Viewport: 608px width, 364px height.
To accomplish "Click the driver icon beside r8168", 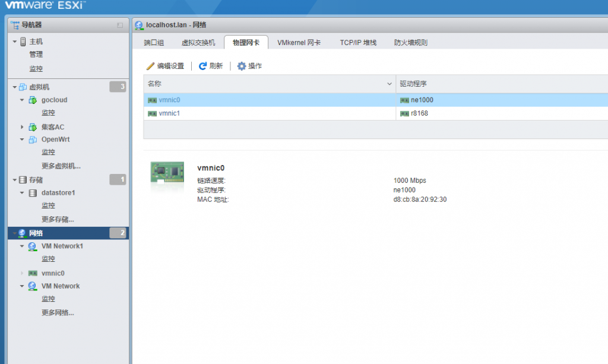I will [x=404, y=113].
